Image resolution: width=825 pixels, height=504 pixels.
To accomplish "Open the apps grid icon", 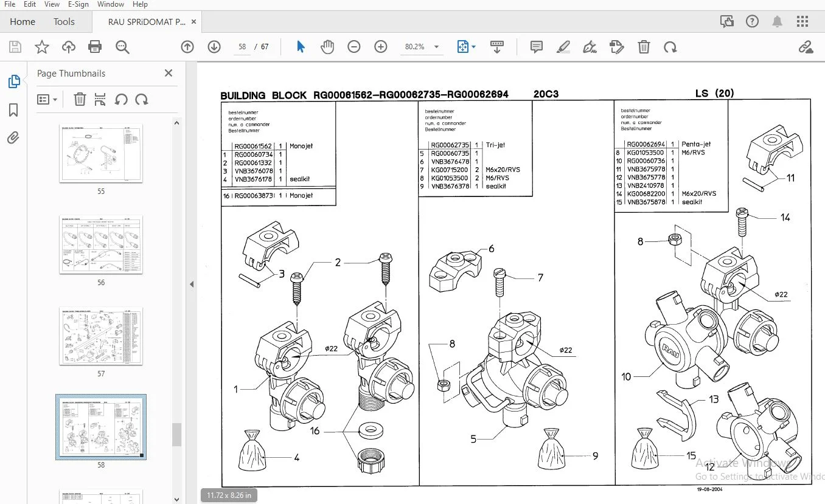I will [x=803, y=21].
